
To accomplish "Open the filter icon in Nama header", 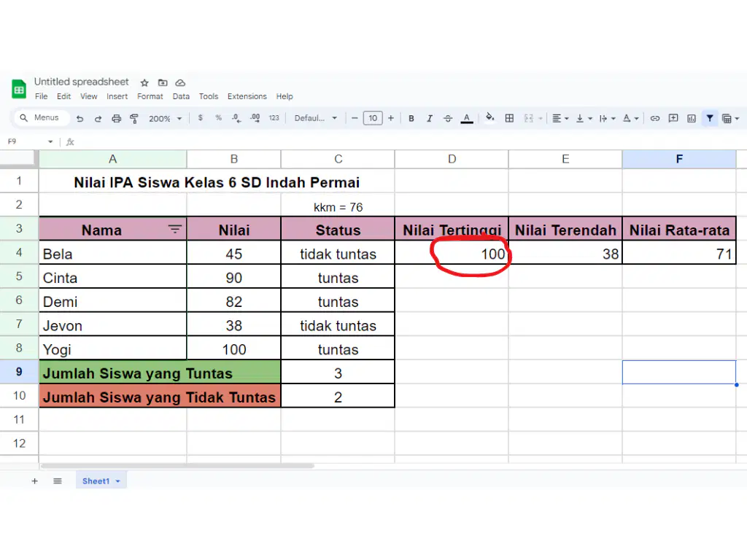I will tap(175, 229).
